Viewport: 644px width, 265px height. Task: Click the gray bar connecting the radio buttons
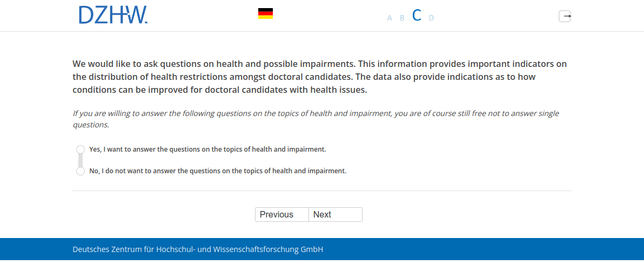[81, 160]
